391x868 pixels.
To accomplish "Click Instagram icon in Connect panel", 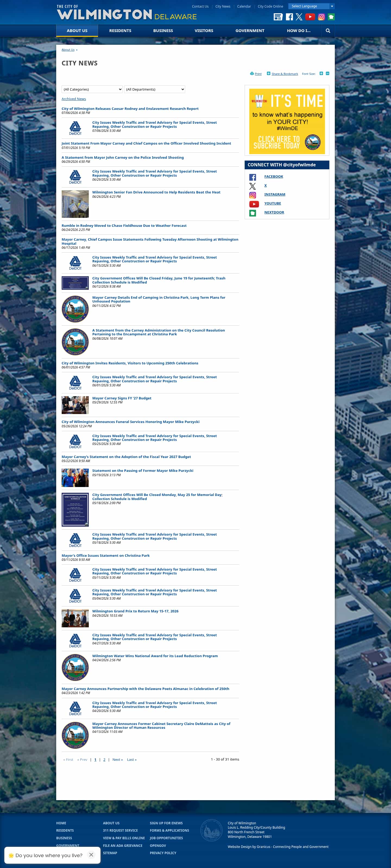I will click(x=253, y=195).
